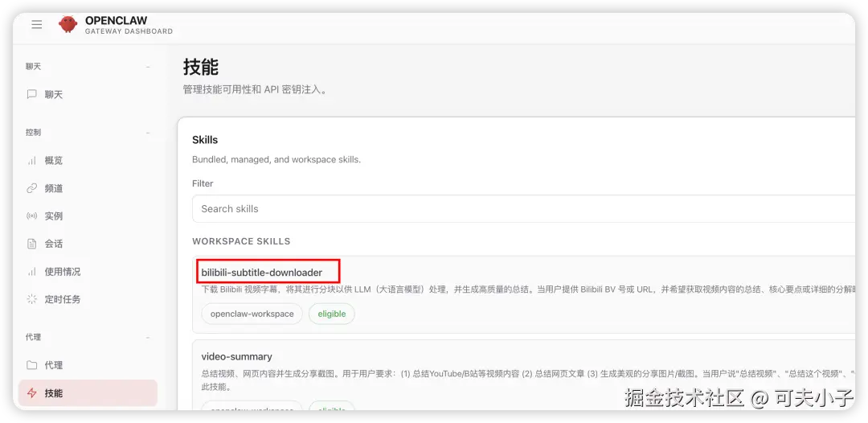
Task: Open the 频道 channels page
Action: point(88,188)
